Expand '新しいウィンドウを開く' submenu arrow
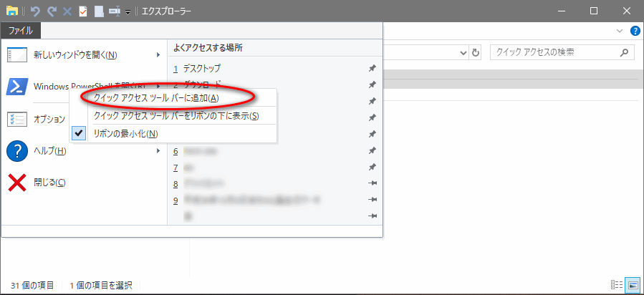Viewport: 644px width, 295px height. pyautogui.click(x=158, y=54)
